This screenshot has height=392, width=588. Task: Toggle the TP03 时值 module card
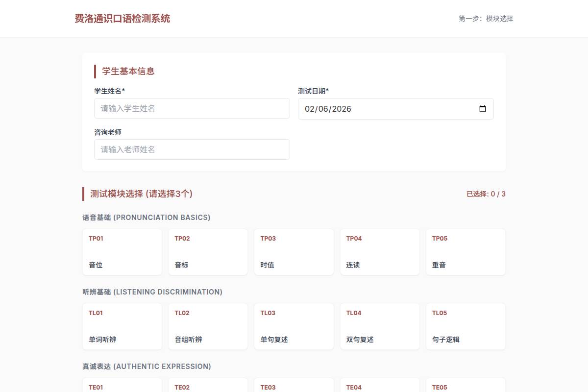[x=294, y=251]
